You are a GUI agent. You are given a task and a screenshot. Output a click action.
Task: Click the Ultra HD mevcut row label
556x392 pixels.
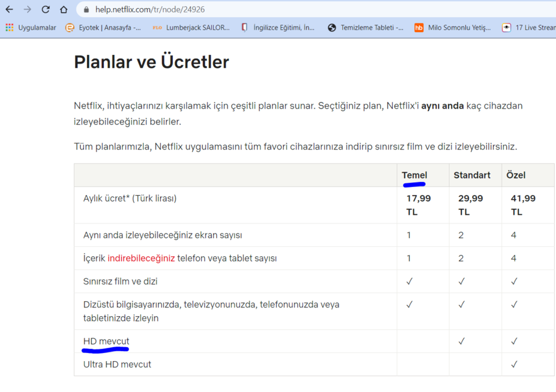click(x=119, y=364)
